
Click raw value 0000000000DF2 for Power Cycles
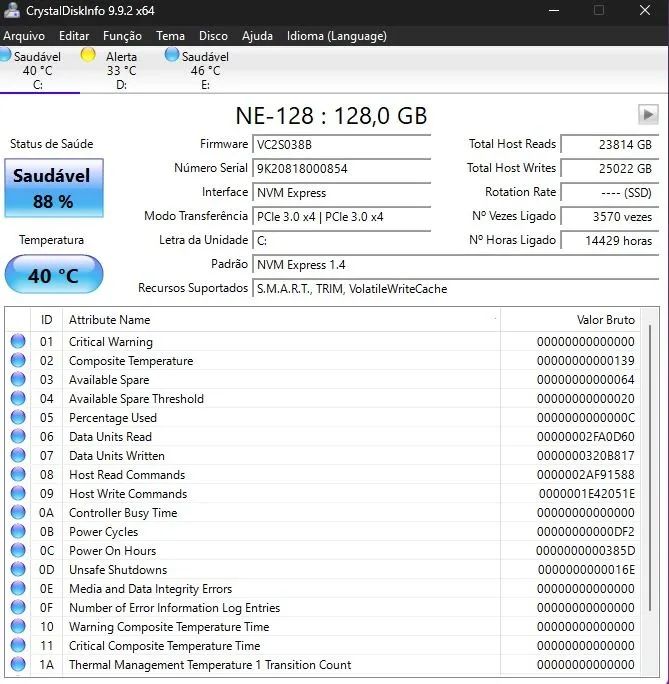point(585,532)
